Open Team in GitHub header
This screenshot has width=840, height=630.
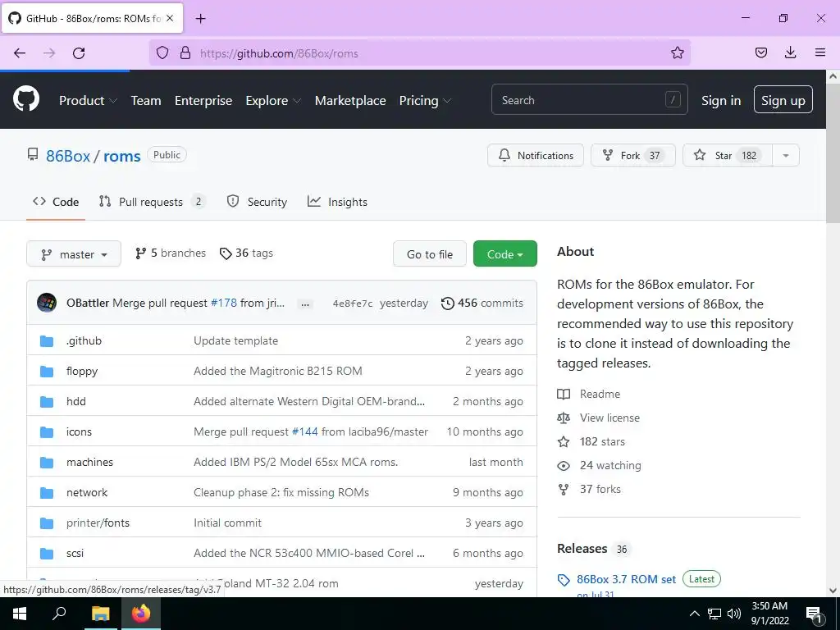146,100
